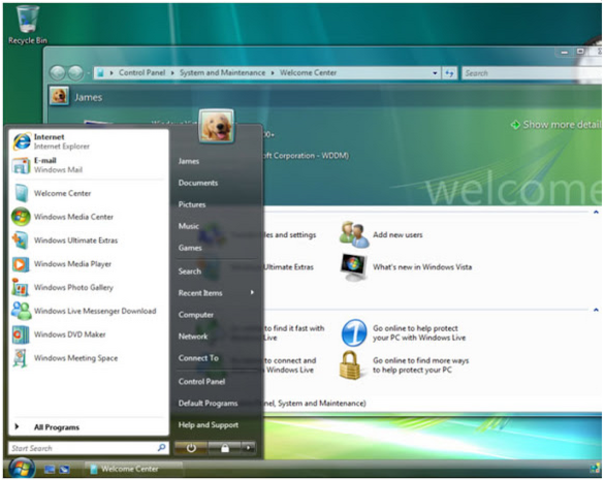Select Search in Start menu right pane

pyautogui.click(x=189, y=271)
